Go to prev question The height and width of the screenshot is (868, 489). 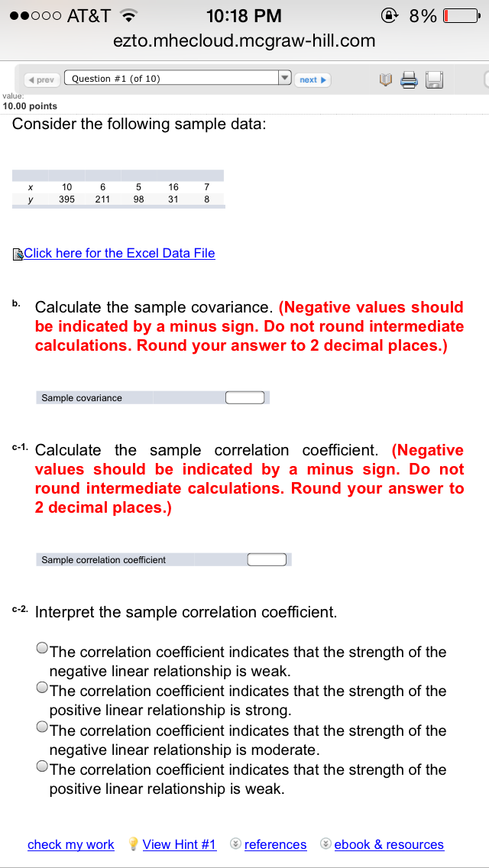pyautogui.click(x=40, y=79)
